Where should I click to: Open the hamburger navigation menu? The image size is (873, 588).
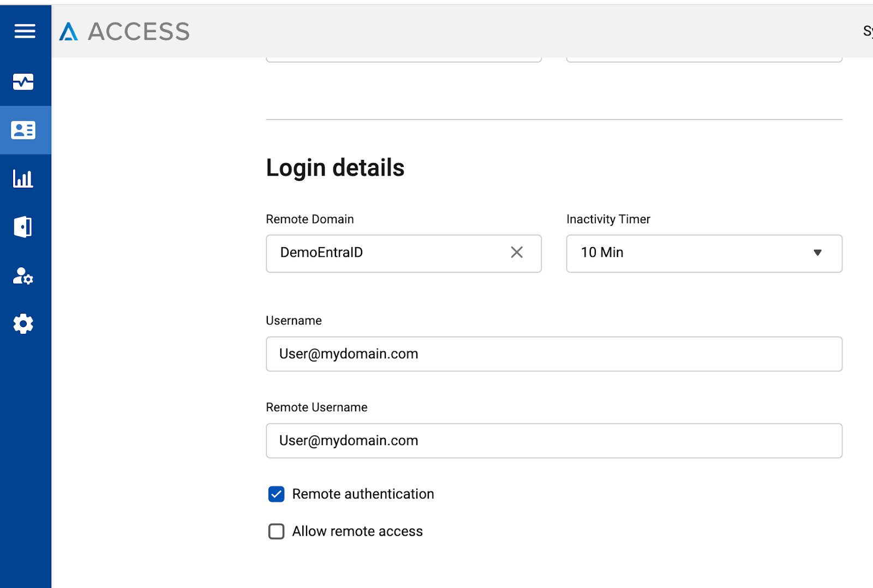[x=25, y=31]
